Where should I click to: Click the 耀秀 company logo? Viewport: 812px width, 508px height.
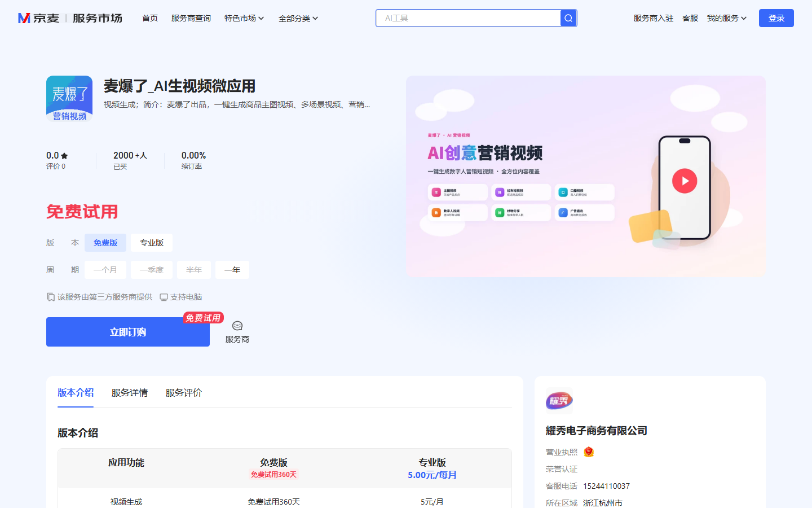[559, 401]
